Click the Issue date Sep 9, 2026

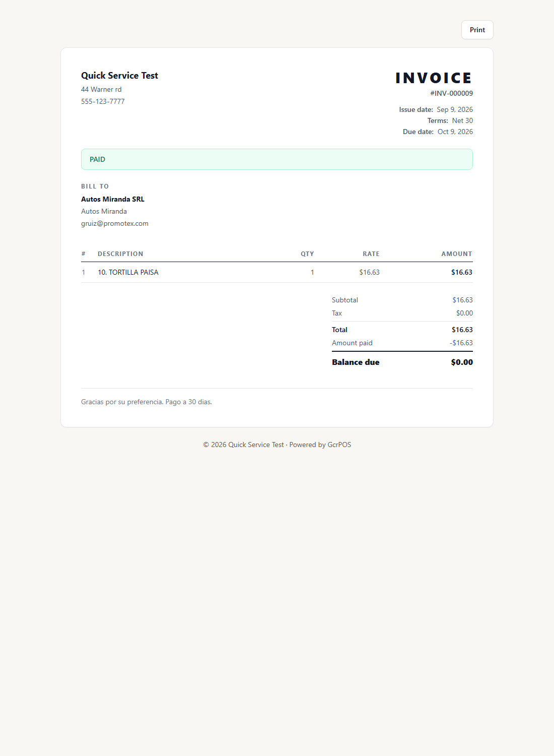point(455,109)
